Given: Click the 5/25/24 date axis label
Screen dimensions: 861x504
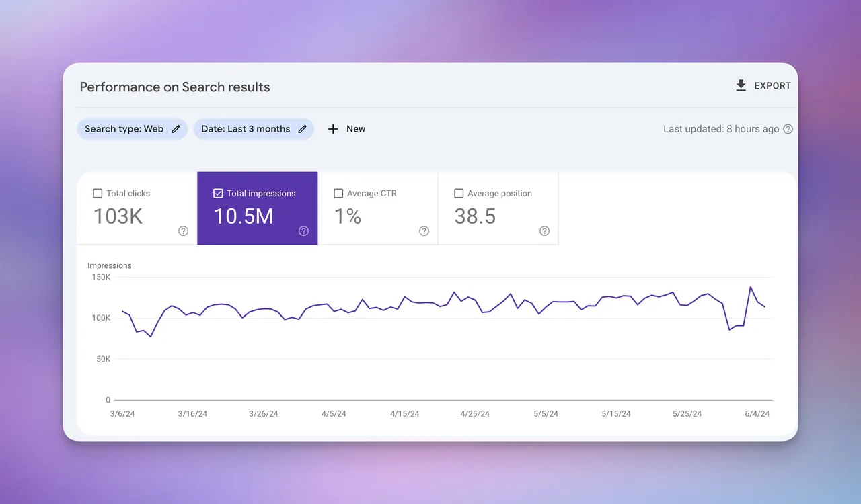Looking at the screenshot, I should 687,414.
